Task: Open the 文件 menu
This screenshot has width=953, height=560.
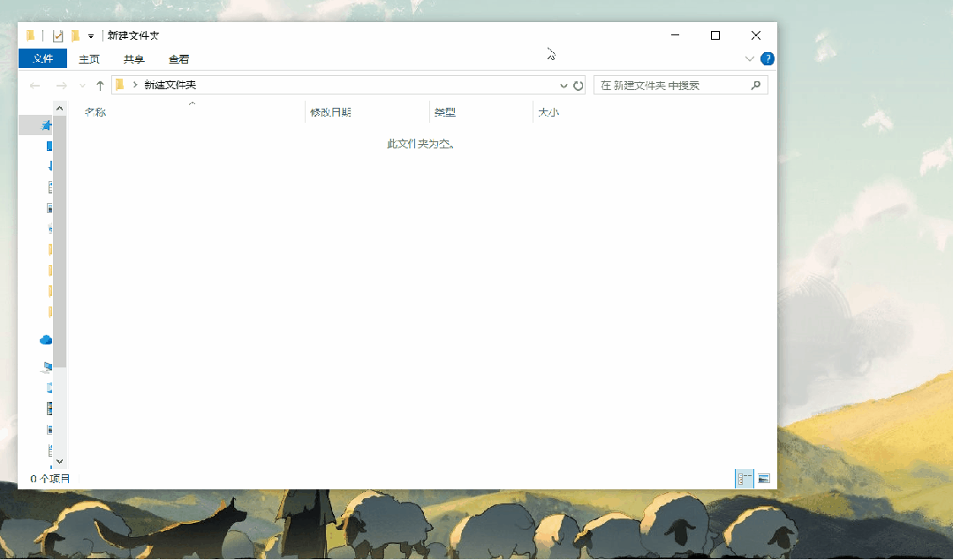Action: [42, 58]
